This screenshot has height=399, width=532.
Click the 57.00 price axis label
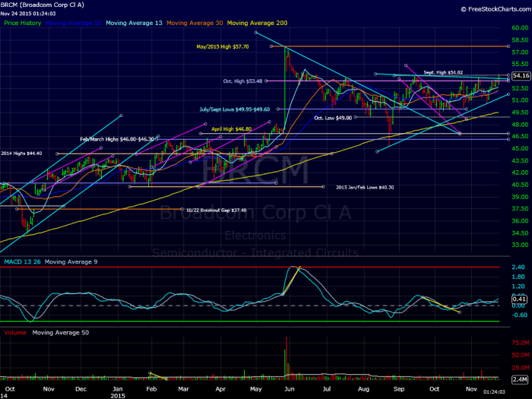point(520,52)
